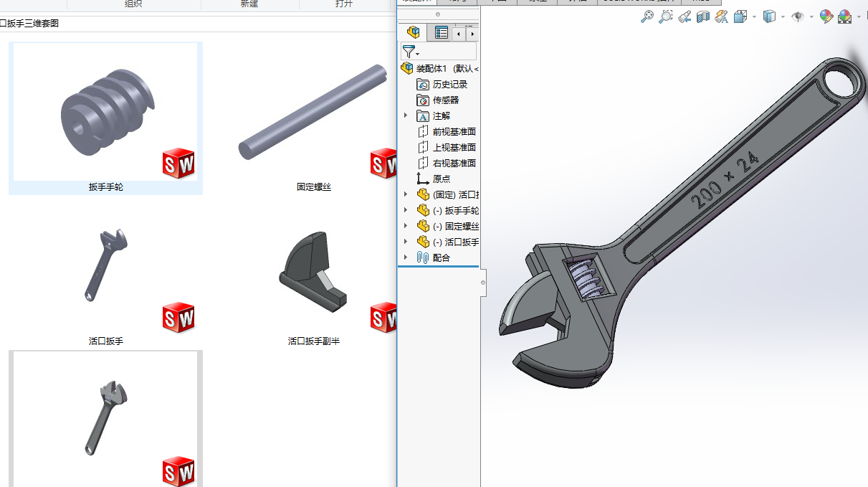
Task: Expand the 配合 mates node
Action: (406, 257)
